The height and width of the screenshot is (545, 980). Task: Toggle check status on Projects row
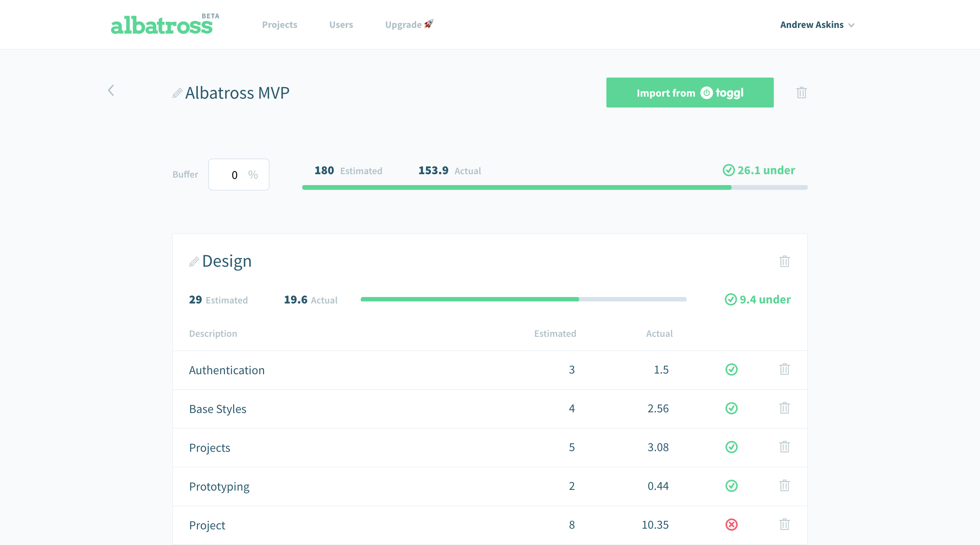731,447
